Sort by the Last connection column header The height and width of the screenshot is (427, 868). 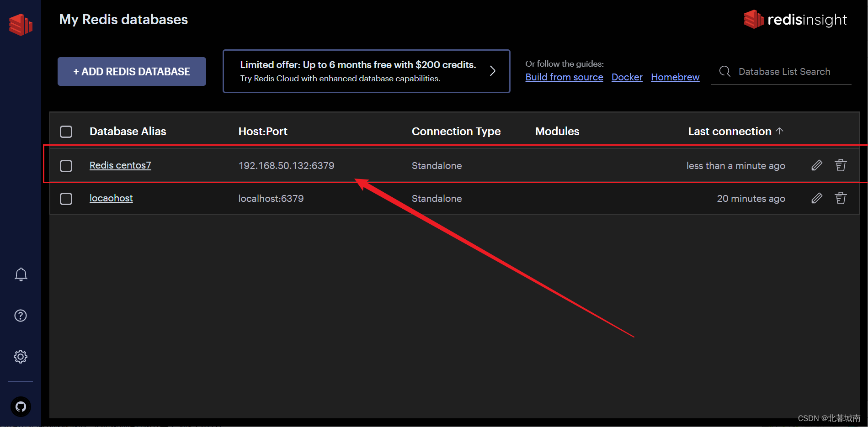pos(730,132)
